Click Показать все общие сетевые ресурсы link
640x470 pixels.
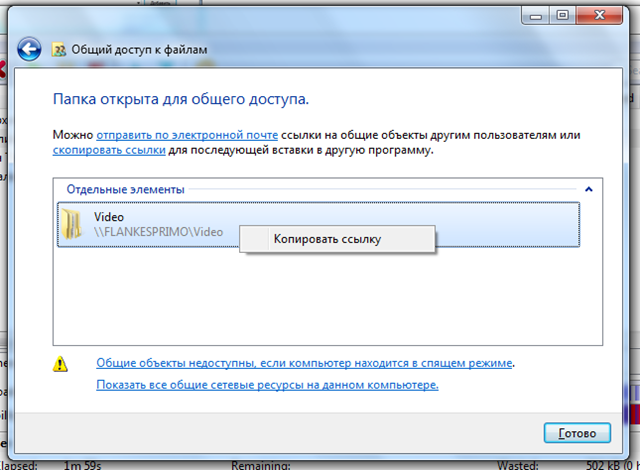267,385
